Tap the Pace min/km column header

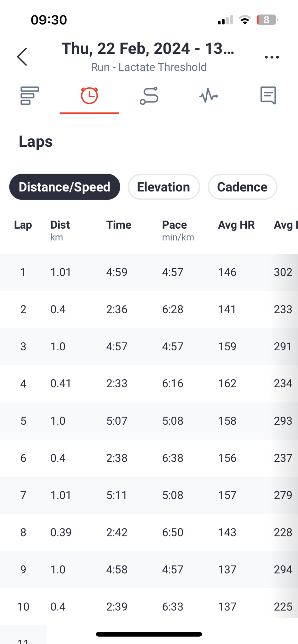point(178,230)
